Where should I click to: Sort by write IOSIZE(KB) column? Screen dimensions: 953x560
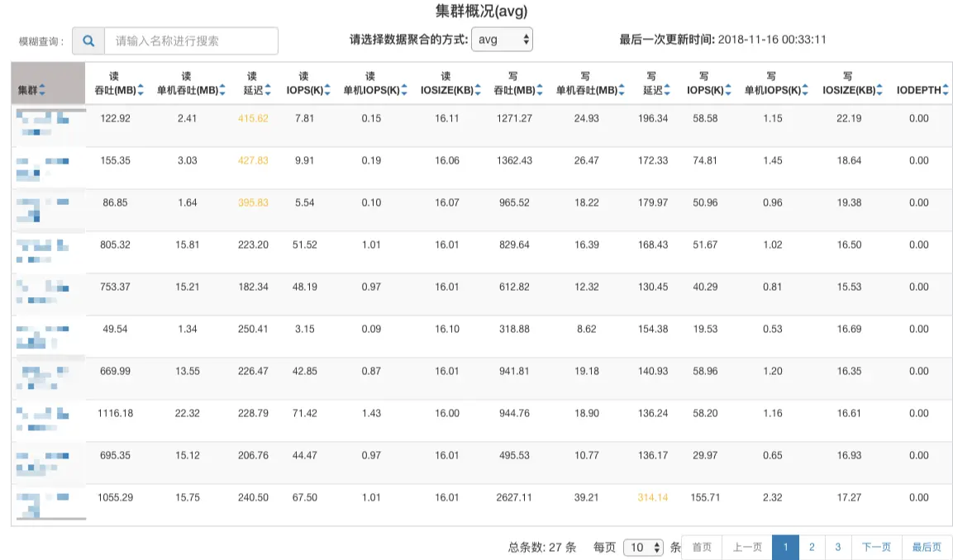point(879,90)
